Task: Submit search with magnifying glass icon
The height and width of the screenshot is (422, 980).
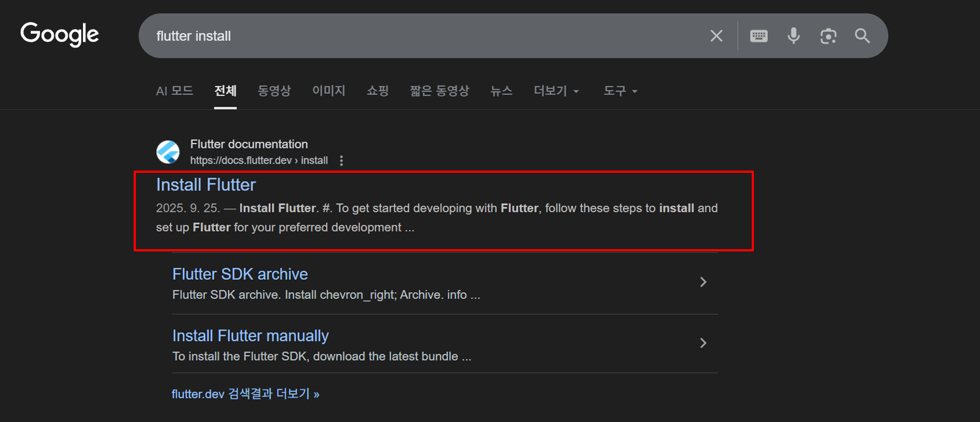Action: click(863, 36)
